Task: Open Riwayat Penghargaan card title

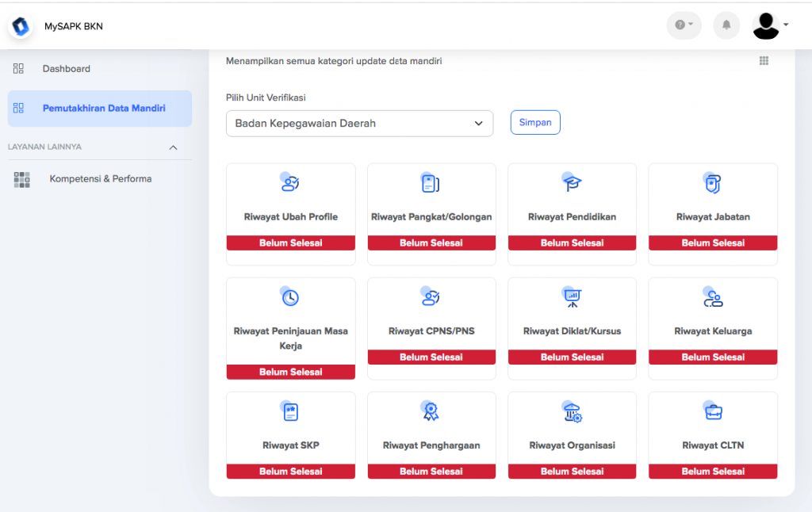Action: [431, 445]
